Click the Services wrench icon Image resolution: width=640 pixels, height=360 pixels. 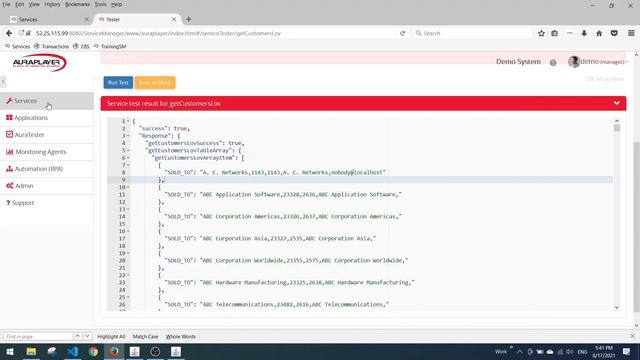click(x=9, y=100)
